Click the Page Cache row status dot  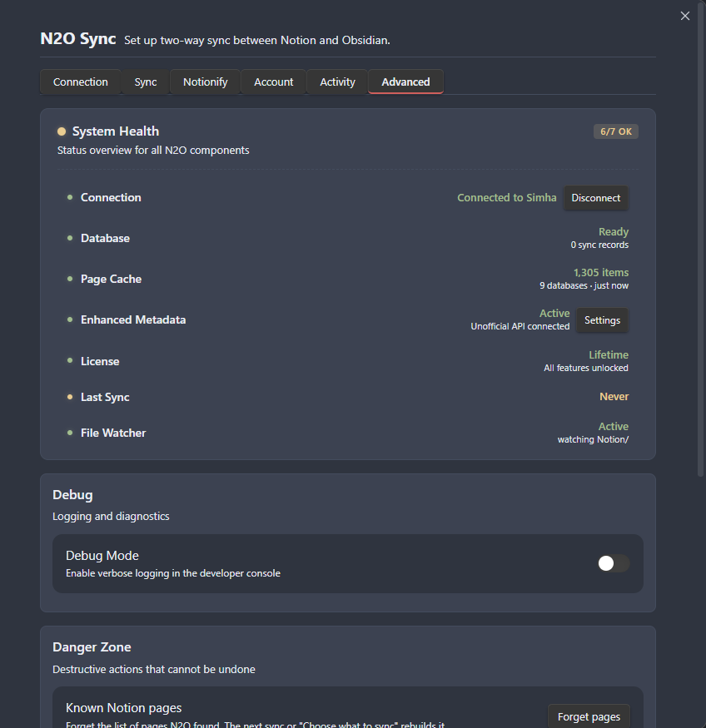[x=70, y=279]
